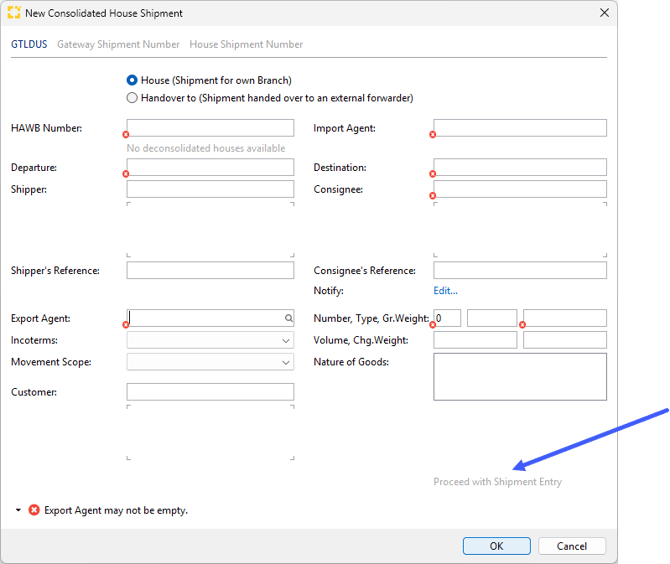
Task: Click the Shipper's Reference field
Action: tap(210, 270)
